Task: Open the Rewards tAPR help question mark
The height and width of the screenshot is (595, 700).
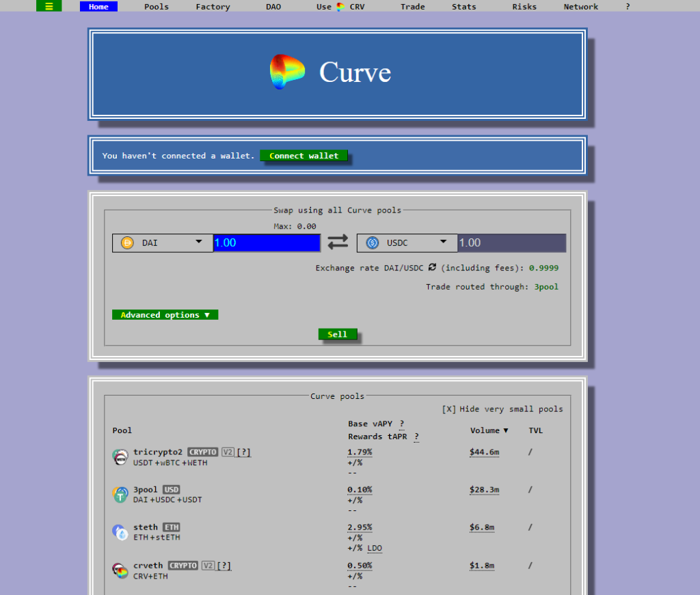Action: (x=416, y=437)
